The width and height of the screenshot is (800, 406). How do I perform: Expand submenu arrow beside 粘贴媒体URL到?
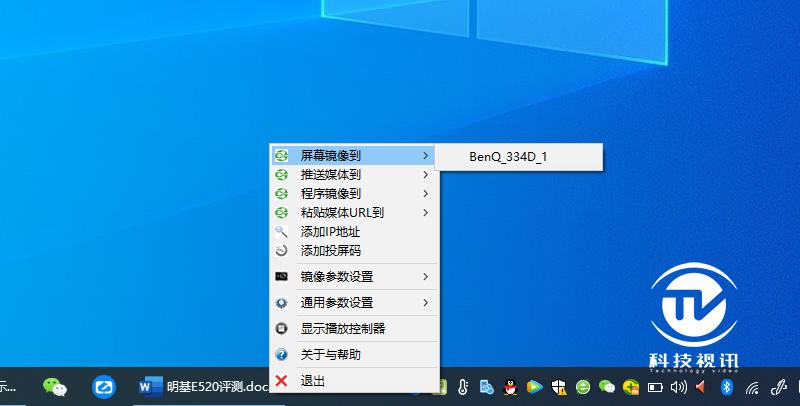[x=426, y=213]
